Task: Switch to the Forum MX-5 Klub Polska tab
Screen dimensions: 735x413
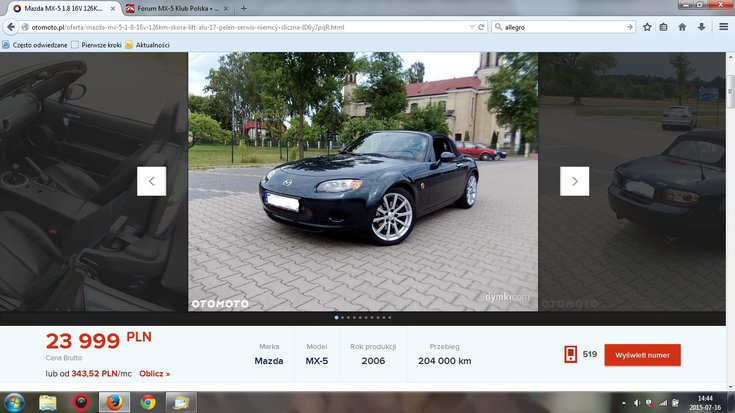Action: tap(177, 8)
